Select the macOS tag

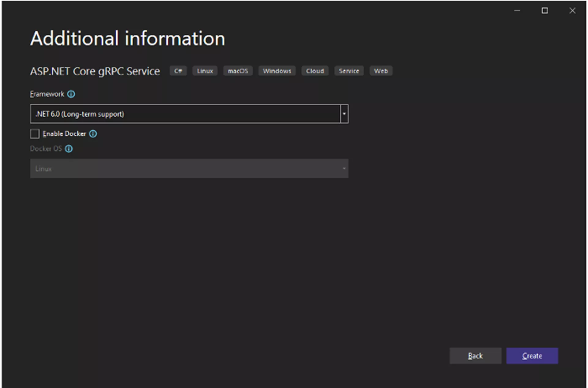238,71
